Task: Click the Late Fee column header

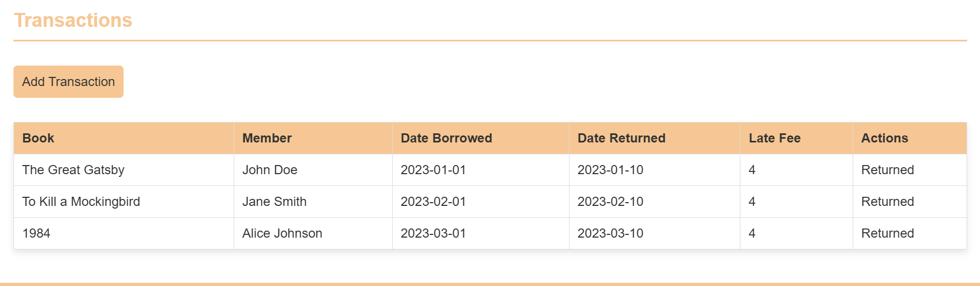Action: [774, 138]
